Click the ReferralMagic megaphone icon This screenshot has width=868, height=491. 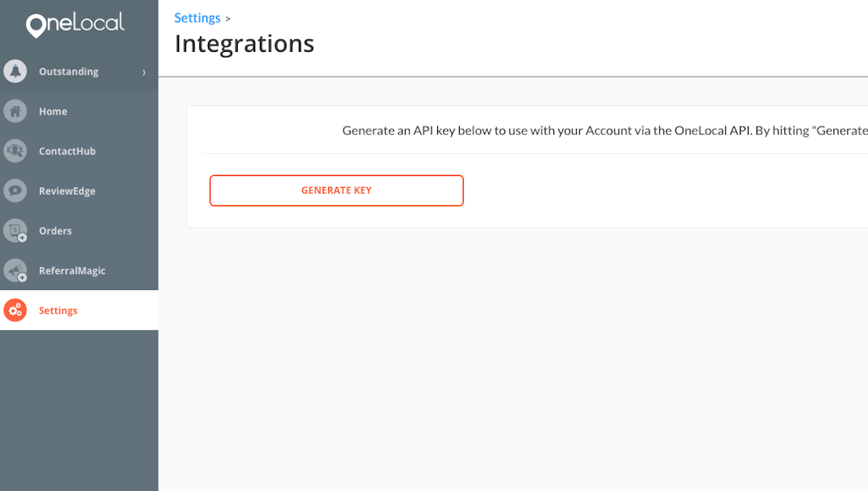pos(15,271)
